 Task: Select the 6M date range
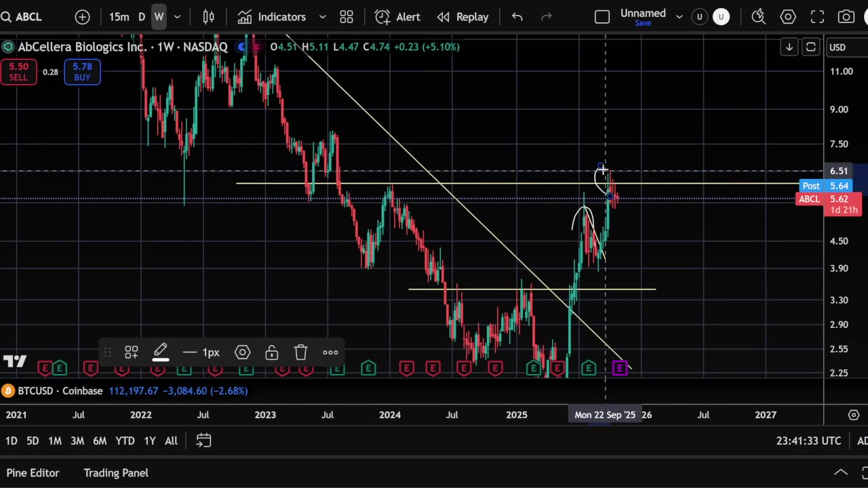point(100,441)
